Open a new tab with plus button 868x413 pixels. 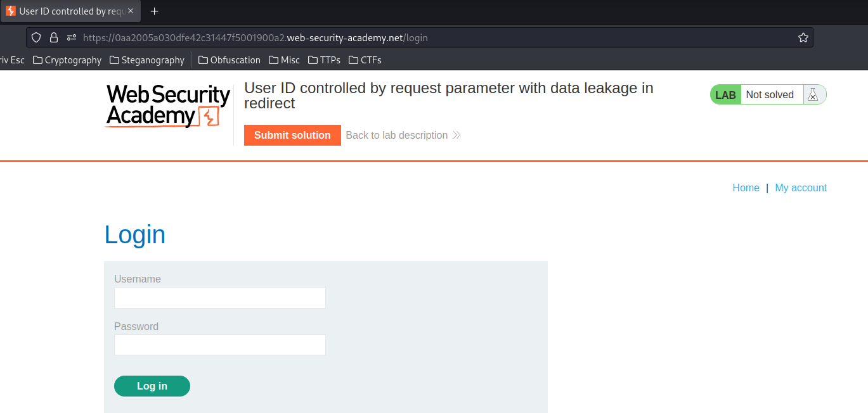154,11
